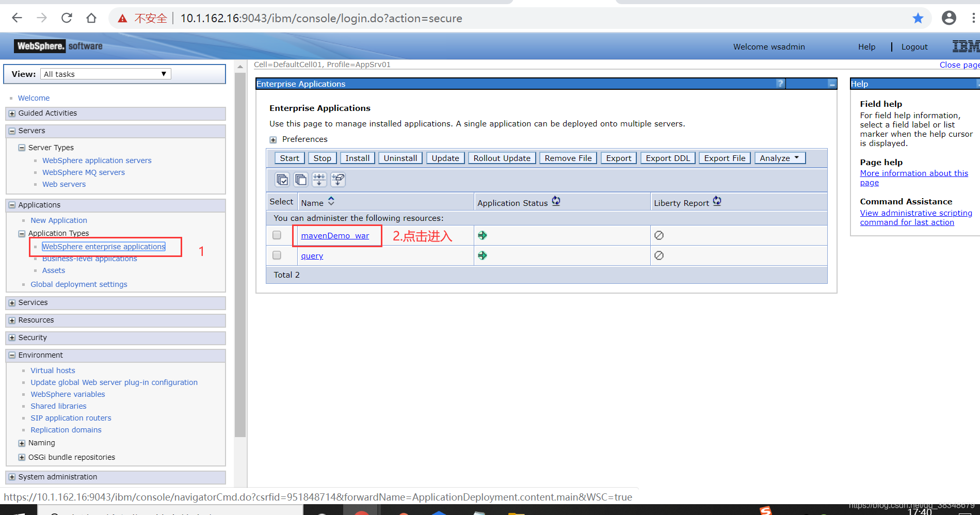Click the IBM logo
Viewport: 980px width, 515px height.
(966, 46)
